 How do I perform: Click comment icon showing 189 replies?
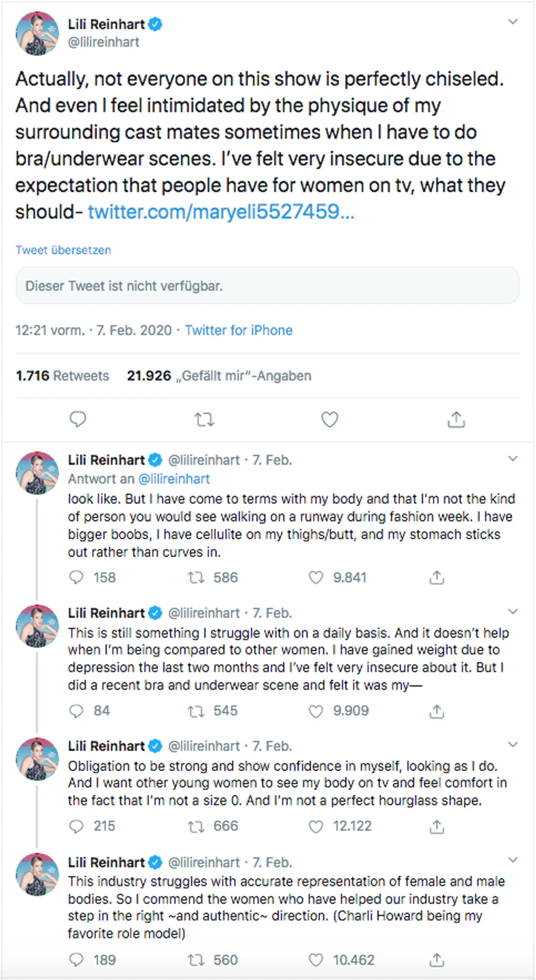point(76,960)
